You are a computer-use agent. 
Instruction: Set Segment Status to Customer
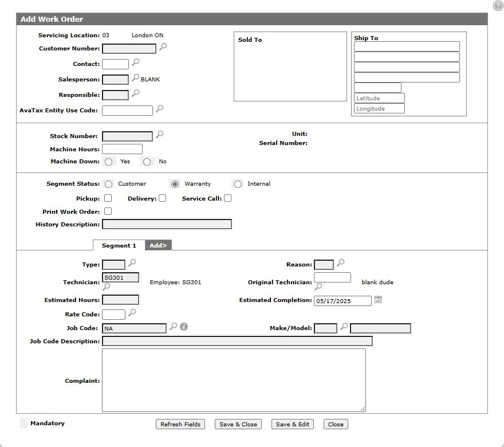coord(109,184)
